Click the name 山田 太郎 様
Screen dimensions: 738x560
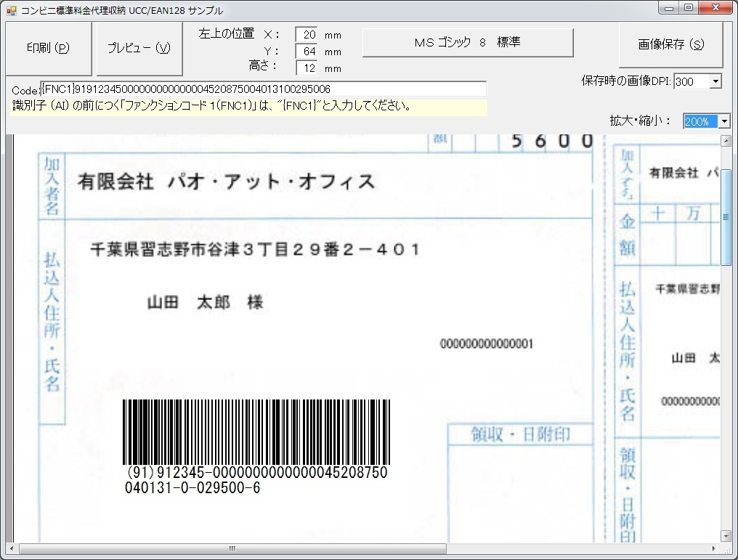[206, 302]
